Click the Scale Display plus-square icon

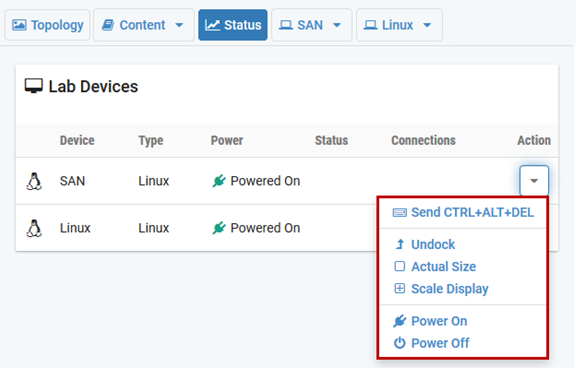(400, 288)
